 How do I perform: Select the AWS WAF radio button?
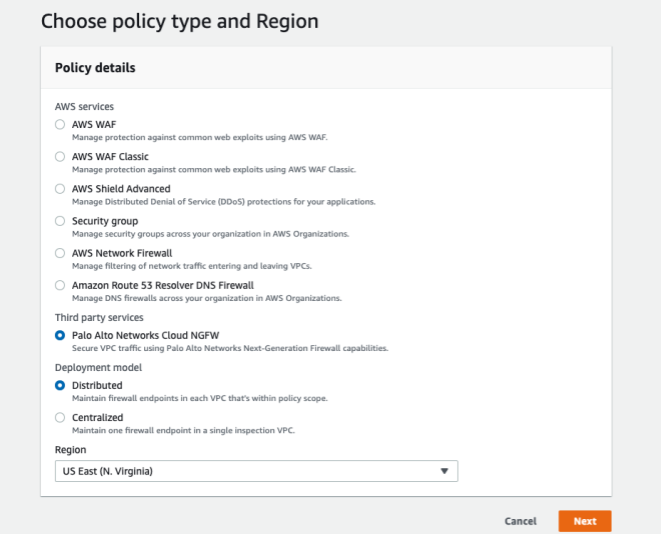click(x=61, y=125)
